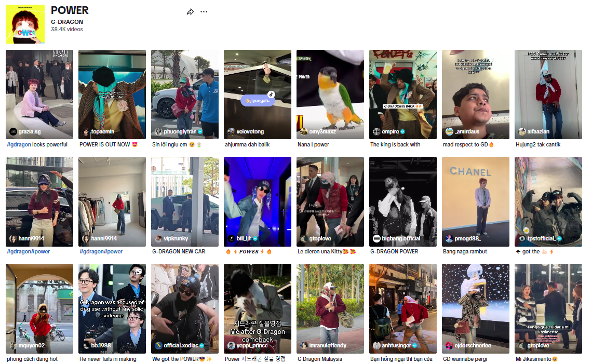Click the bill_ljh profile avatar
The image size is (592, 364).
231,239
